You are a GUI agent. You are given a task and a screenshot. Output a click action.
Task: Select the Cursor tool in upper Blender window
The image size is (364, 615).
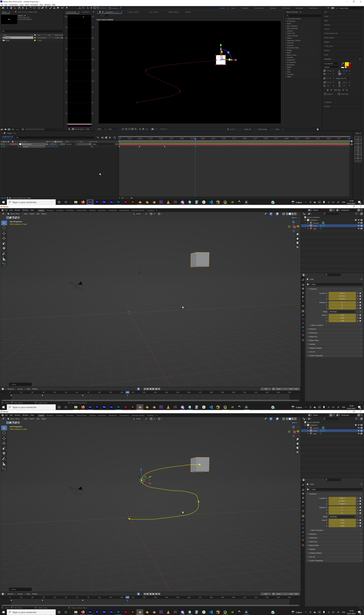4,228
